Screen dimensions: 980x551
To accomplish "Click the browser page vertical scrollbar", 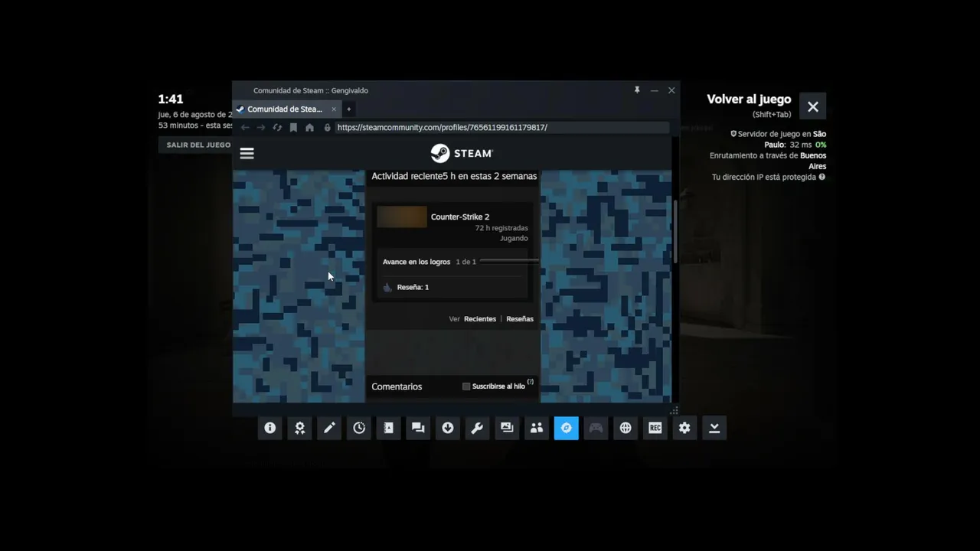I will tap(675, 231).
